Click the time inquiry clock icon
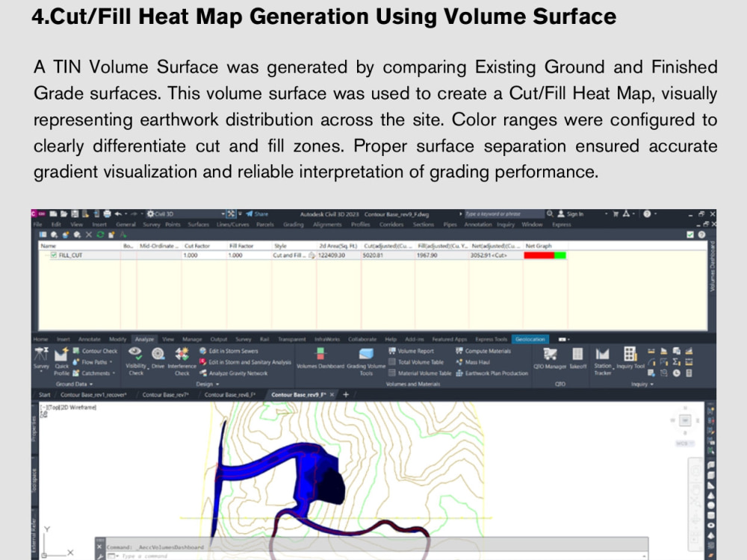747x560 pixels. 677,373
